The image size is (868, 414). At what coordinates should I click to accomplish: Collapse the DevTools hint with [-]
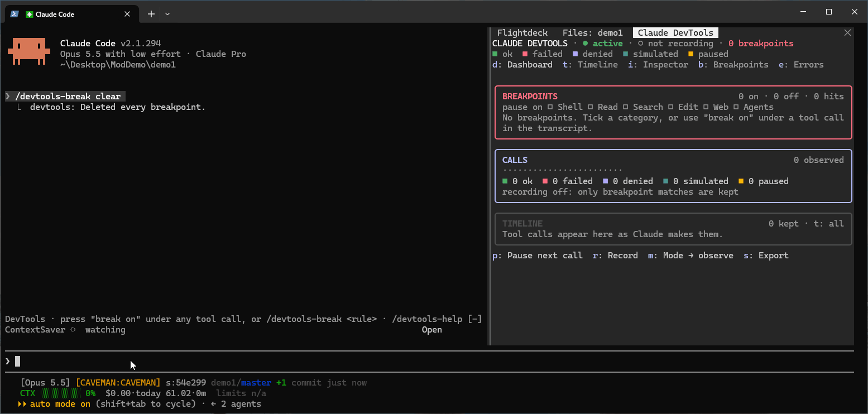[x=474, y=319]
